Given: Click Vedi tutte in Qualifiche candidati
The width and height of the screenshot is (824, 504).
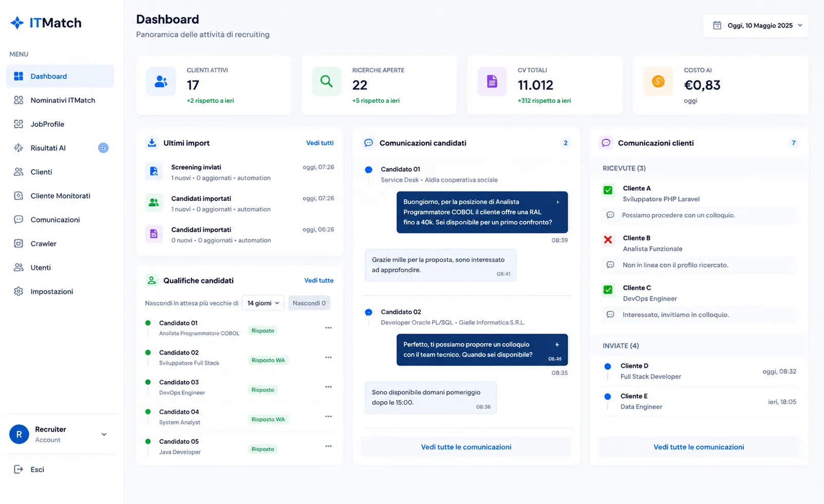Looking at the screenshot, I should pos(319,281).
